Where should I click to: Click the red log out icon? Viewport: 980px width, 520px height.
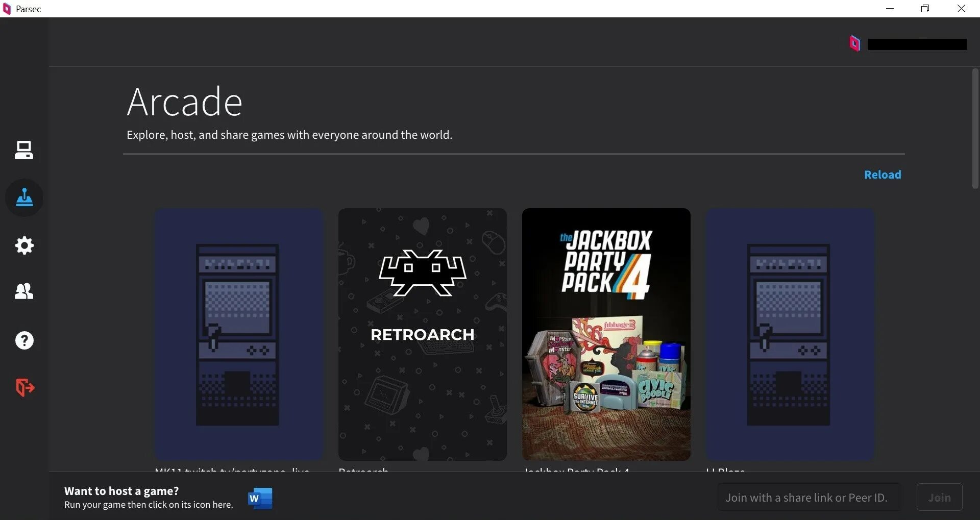pyautogui.click(x=24, y=387)
